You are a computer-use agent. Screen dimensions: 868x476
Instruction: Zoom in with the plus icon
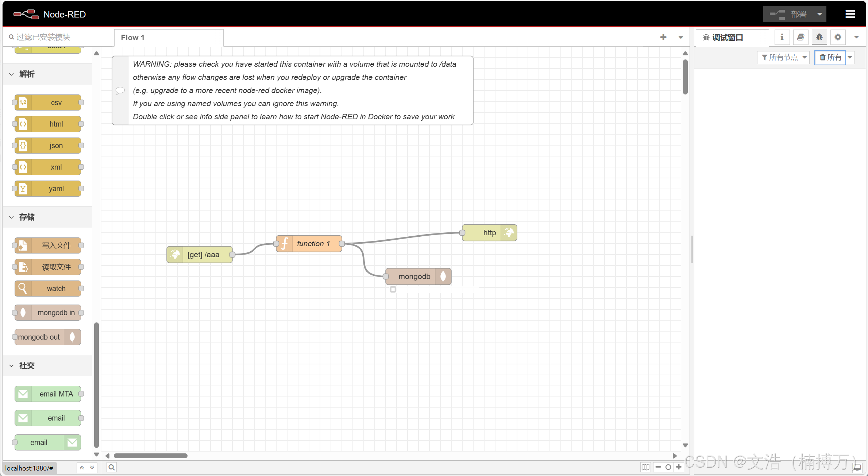tap(679, 467)
